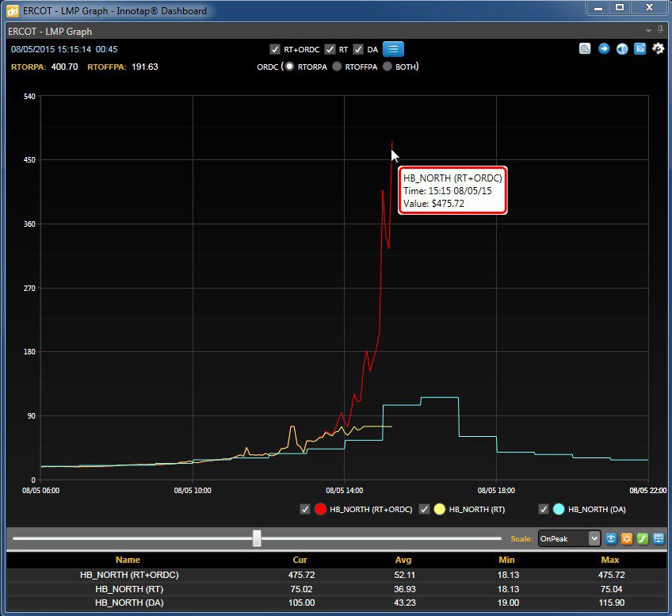This screenshot has width=672, height=616.
Task: Click the Max column header
Action: point(610,560)
